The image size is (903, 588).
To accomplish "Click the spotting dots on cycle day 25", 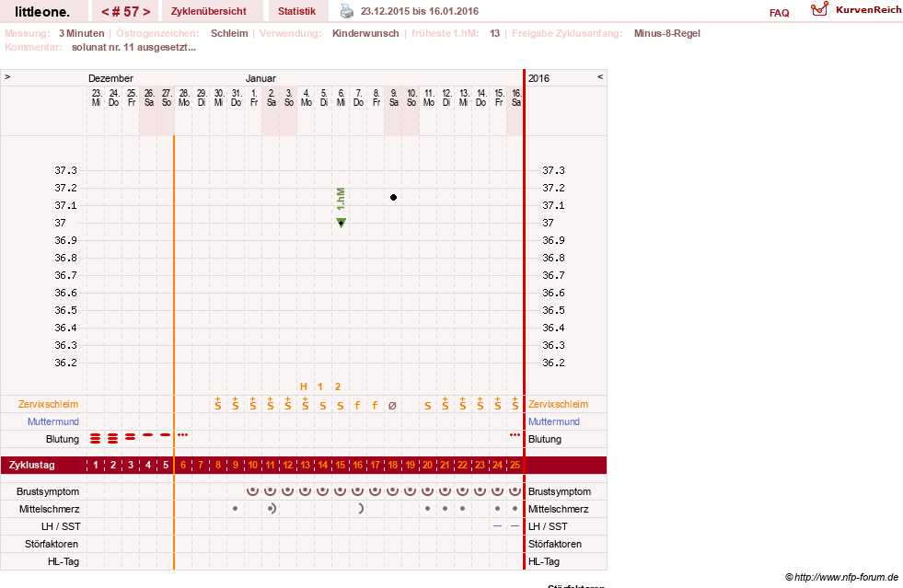I will pos(515,435).
